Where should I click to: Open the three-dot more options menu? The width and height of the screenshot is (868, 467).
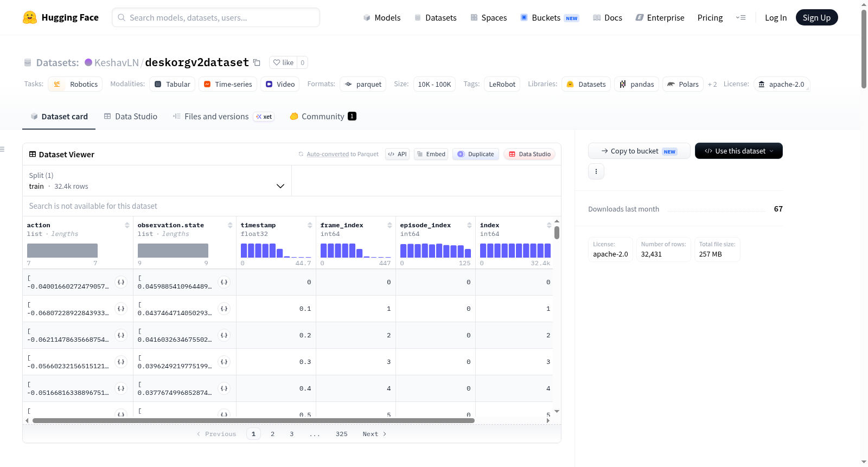tap(596, 171)
